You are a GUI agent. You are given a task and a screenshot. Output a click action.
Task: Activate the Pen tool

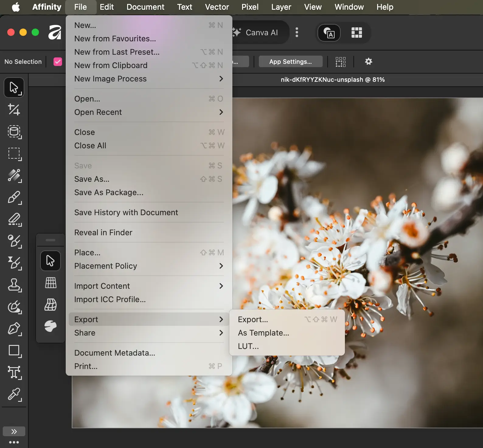[14, 329]
